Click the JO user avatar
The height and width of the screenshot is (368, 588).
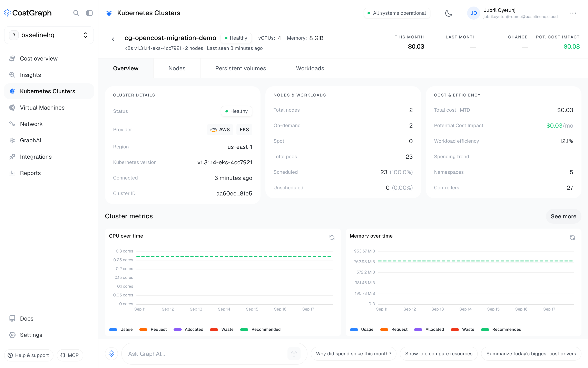[x=473, y=13]
